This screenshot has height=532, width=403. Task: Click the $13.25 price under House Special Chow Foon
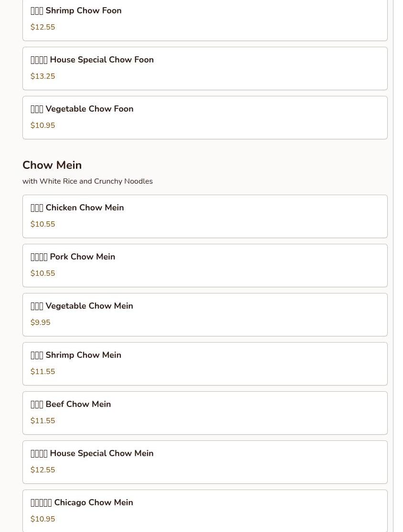(43, 76)
